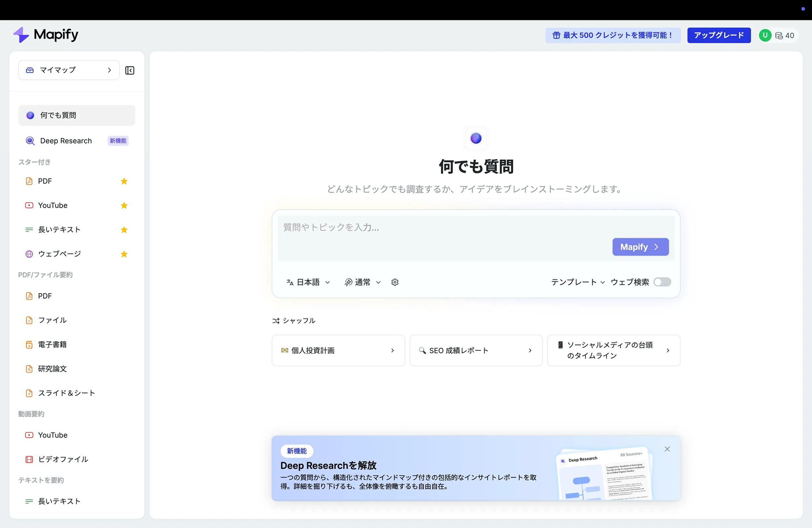Click the Mapify logo
Image resolution: width=812 pixels, height=528 pixels.
click(46, 35)
